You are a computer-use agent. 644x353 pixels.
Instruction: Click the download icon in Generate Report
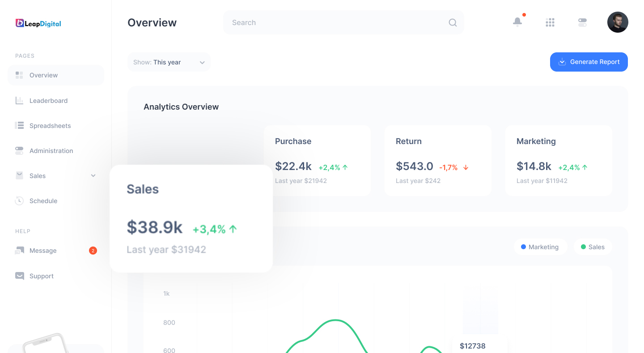click(562, 62)
